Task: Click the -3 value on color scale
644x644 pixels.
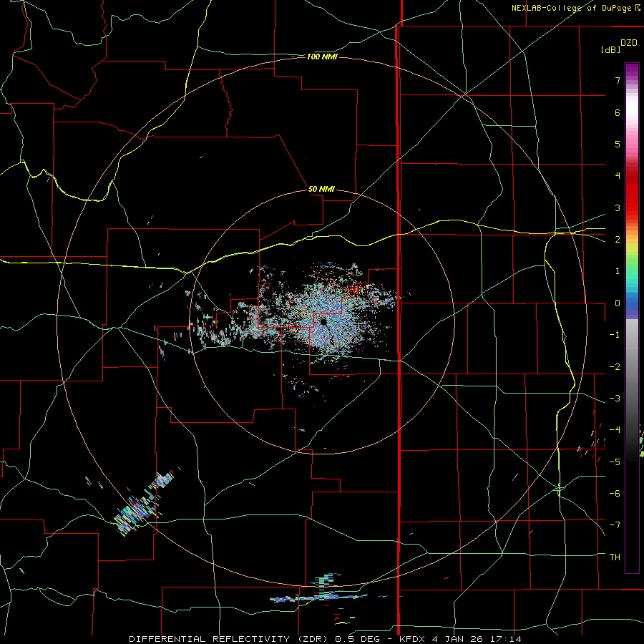Action: click(615, 399)
